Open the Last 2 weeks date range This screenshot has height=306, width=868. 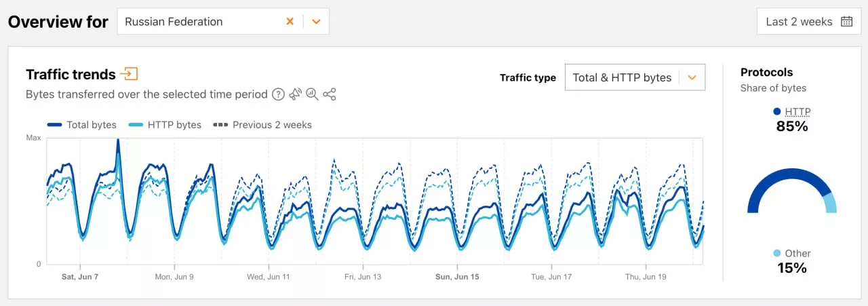coord(799,22)
